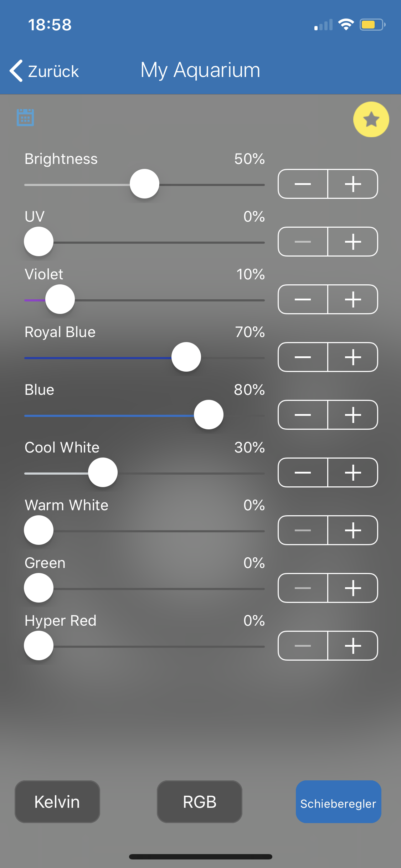This screenshot has width=401, height=868.
Task: Decrease Brightness with the minus button
Action: pos(303,184)
